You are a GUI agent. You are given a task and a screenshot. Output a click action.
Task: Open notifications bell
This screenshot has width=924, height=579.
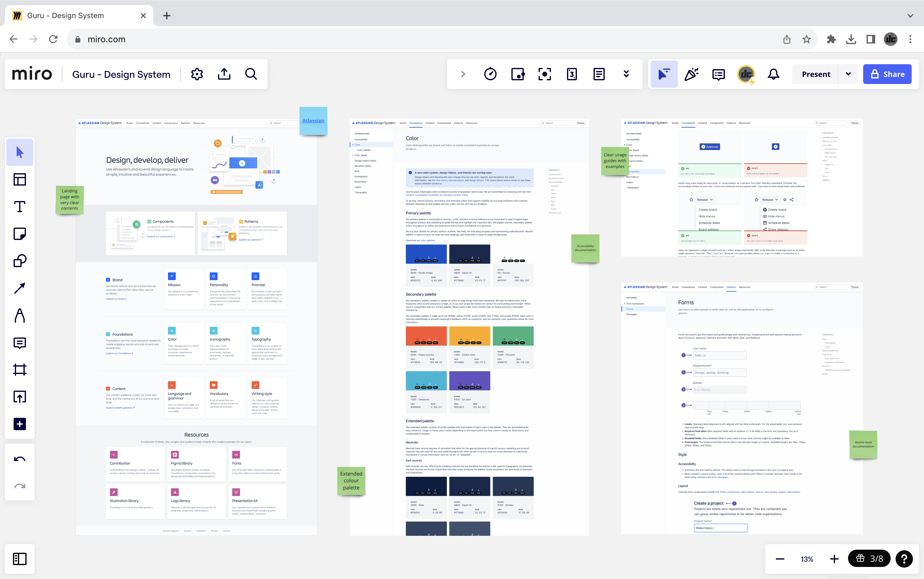click(x=774, y=74)
